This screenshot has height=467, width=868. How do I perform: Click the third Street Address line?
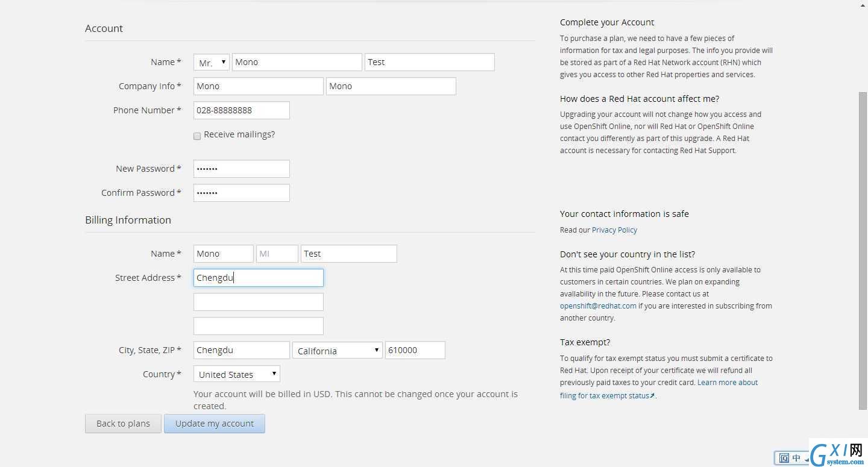pos(259,326)
